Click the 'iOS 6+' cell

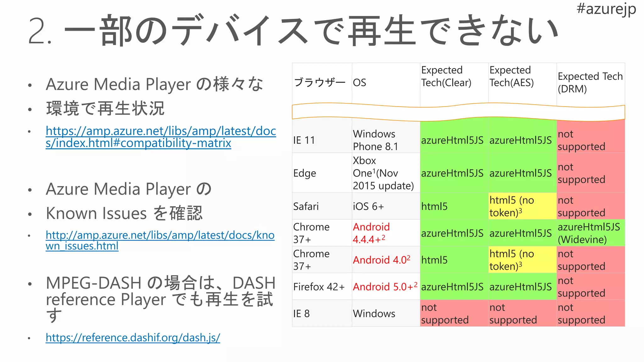[386, 206]
